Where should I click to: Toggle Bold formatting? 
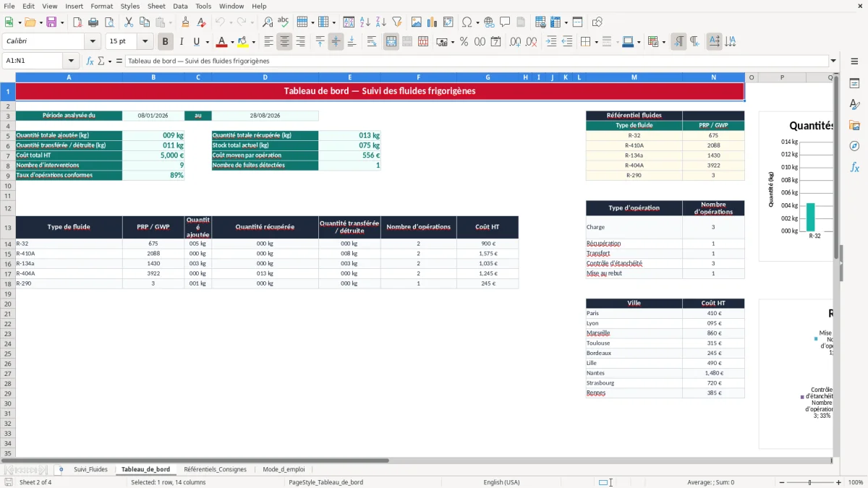click(x=166, y=42)
